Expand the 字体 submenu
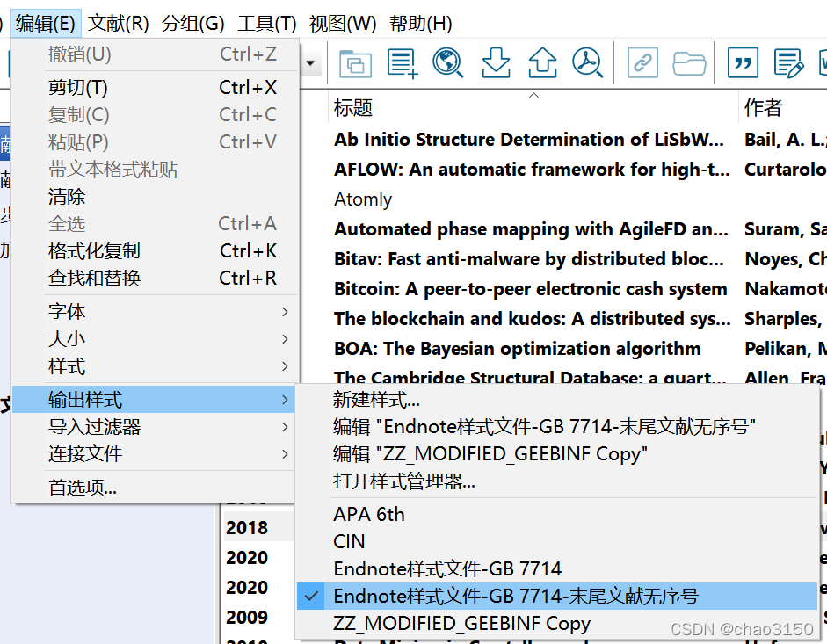827x644 pixels. [155, 311]
